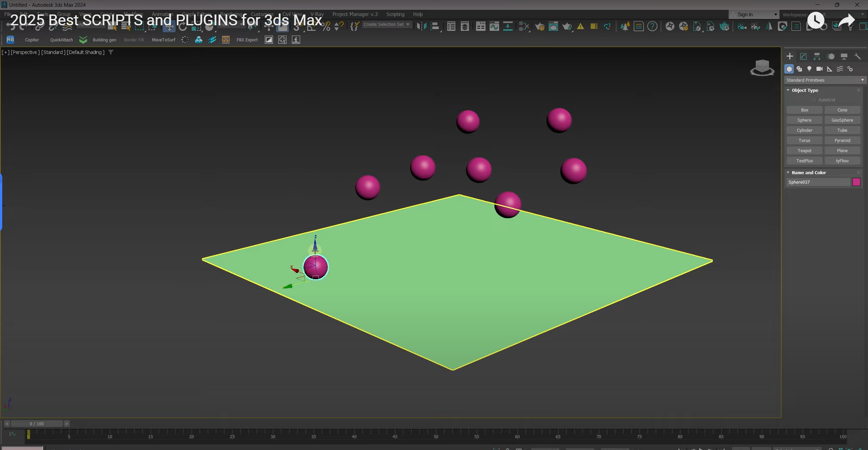The width and height of the screenshot is (868, 450).
Task: Open the [Standard] viewport label menu
Action: point(53,52)
